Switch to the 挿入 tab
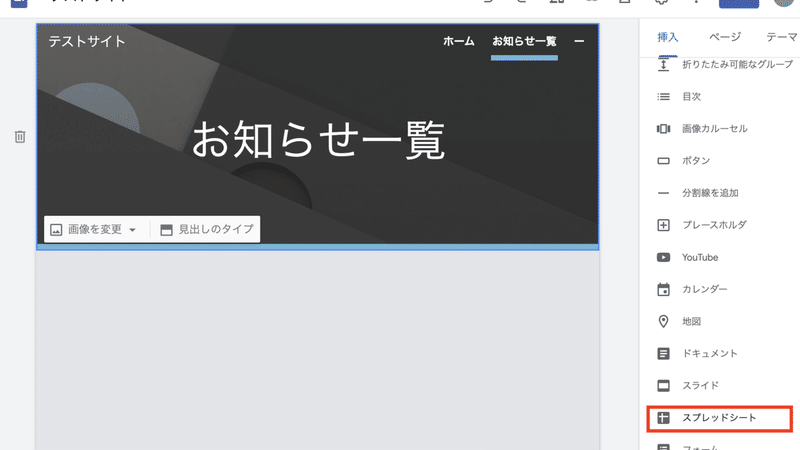This screenshot has height=450, width=800. (x=667, y=37)
